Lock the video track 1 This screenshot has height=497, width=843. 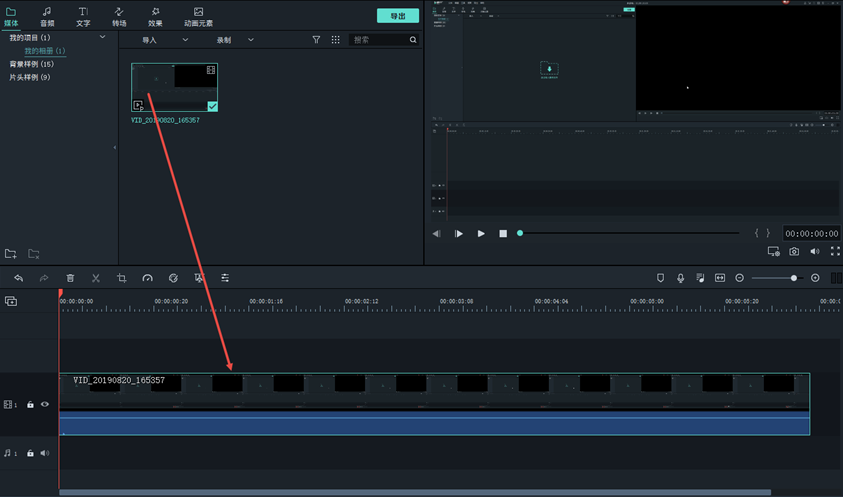click(x=30, y=404)
